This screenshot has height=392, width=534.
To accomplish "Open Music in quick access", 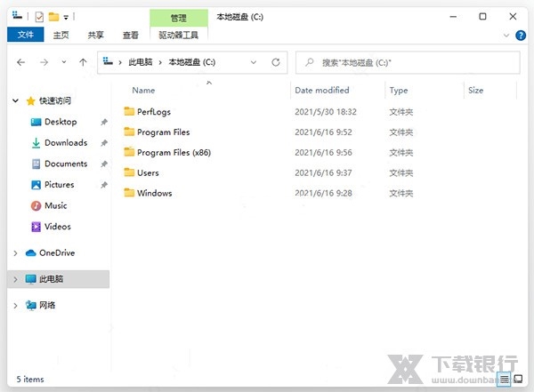I will 55,205.
